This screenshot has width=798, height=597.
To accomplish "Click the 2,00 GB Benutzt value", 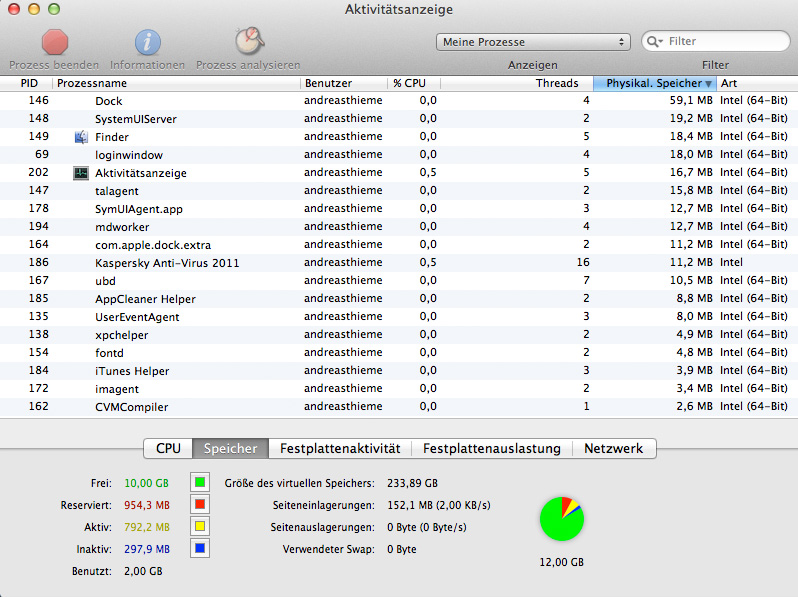I will (143, 572).
